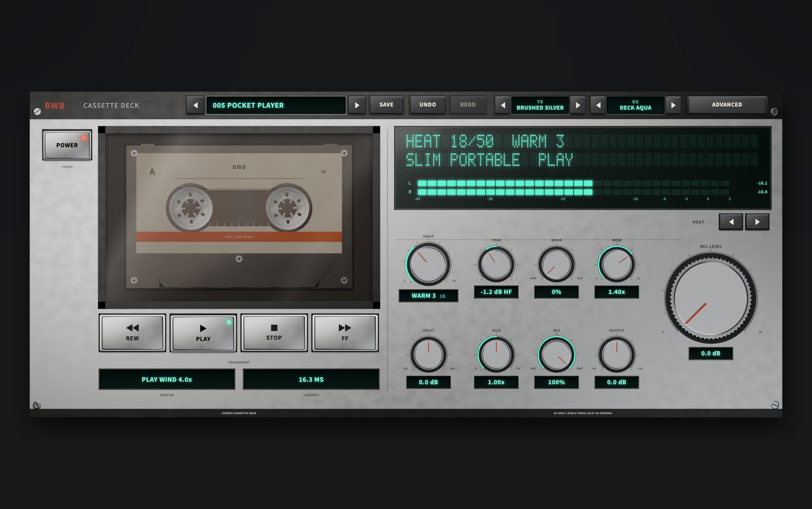This screenshot has width=812, height=509.
Task: Select the previous preset arrow
Action: [195, 105]
